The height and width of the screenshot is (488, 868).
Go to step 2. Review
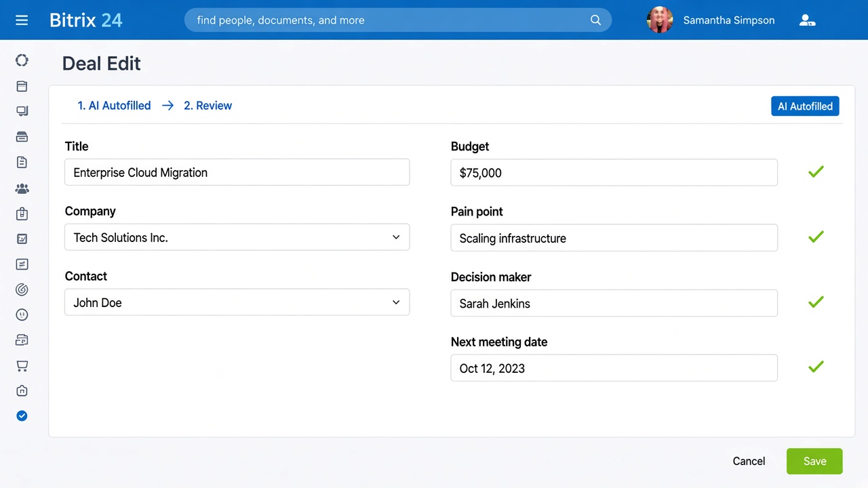click(x=208, y=106)
